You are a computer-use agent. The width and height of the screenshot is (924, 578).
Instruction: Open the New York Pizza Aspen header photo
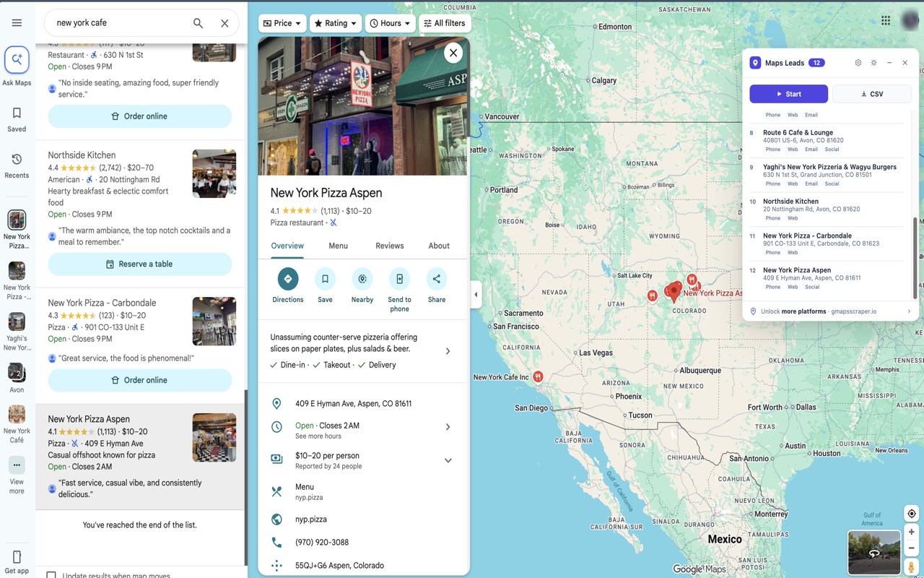pos(362,106)
